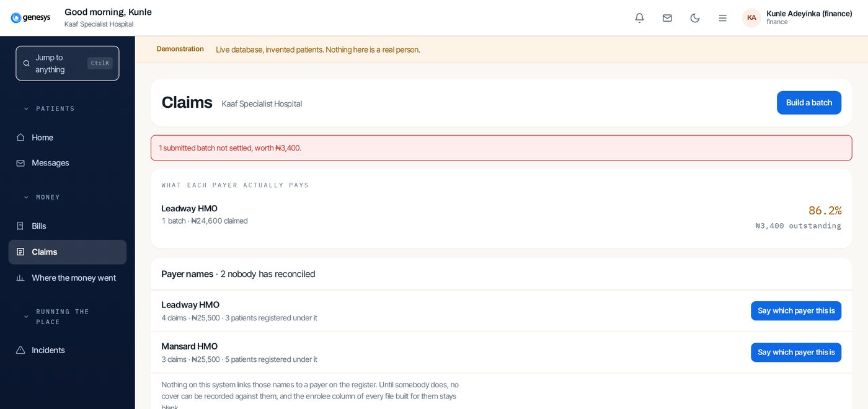Click the KA user avatar

point(751,18)
